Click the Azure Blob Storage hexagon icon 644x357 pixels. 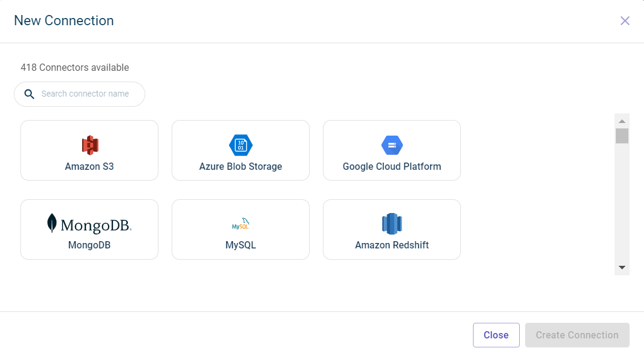coord(241,145)
